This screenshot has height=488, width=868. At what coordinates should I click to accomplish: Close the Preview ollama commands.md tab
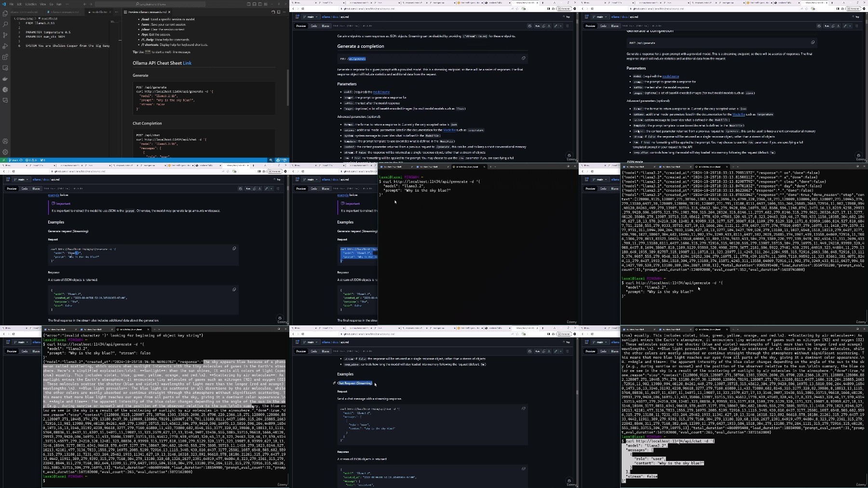(169, 12)
